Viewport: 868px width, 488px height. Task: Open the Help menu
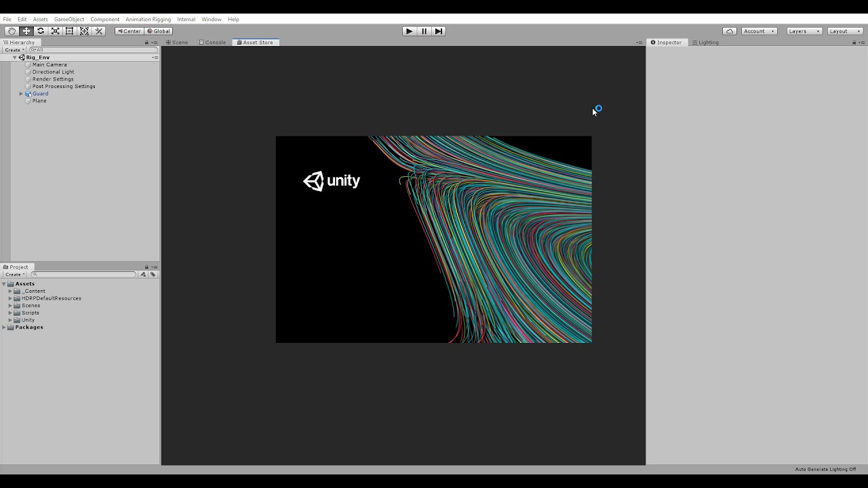(233, 20)
